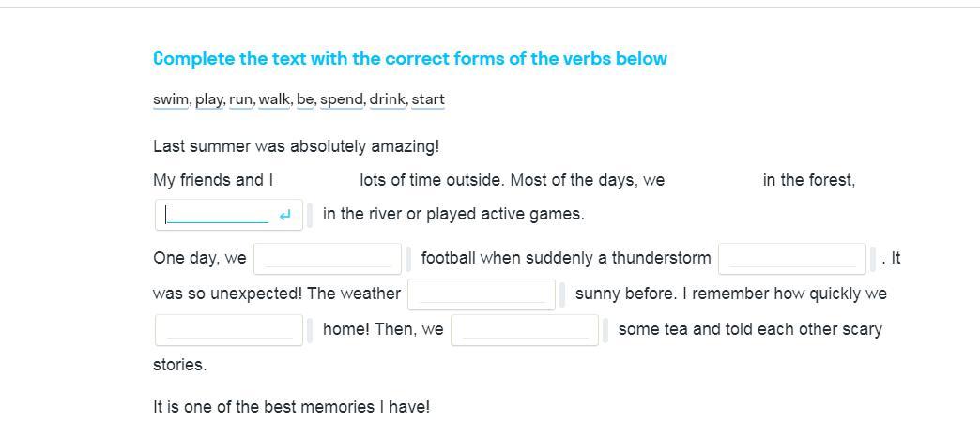This screenshot has height=437, width=980.
Task: Click gray marker before 'sunny before'
Action: pos(562,294)
